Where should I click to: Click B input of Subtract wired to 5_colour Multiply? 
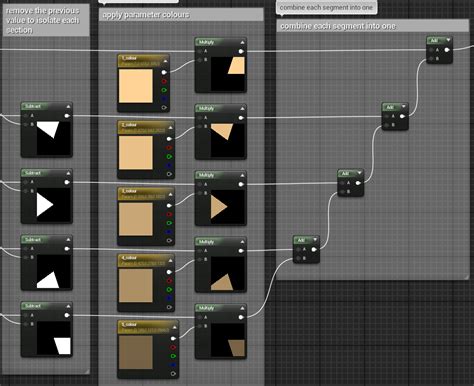pos(26,324)
